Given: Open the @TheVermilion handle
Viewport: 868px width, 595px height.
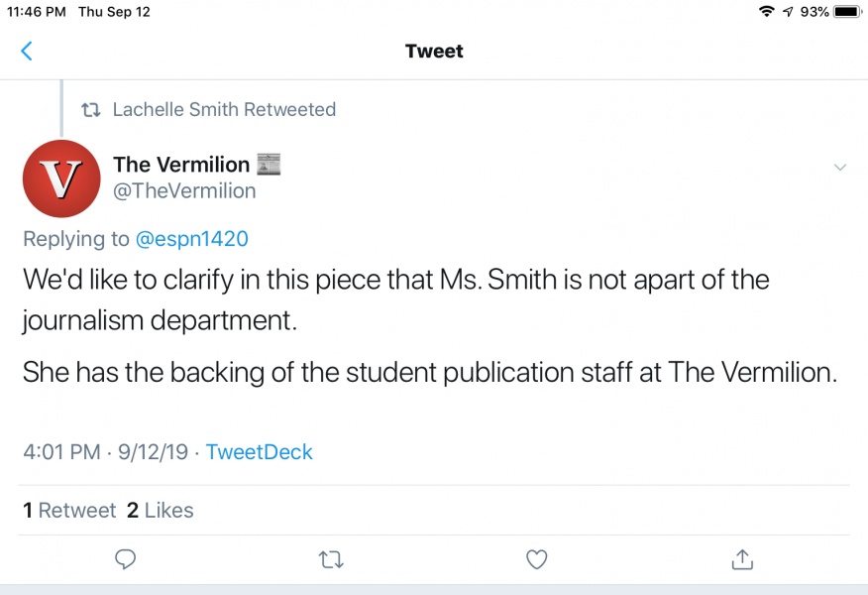Looking at the screenshot, I should pos(184,190).
